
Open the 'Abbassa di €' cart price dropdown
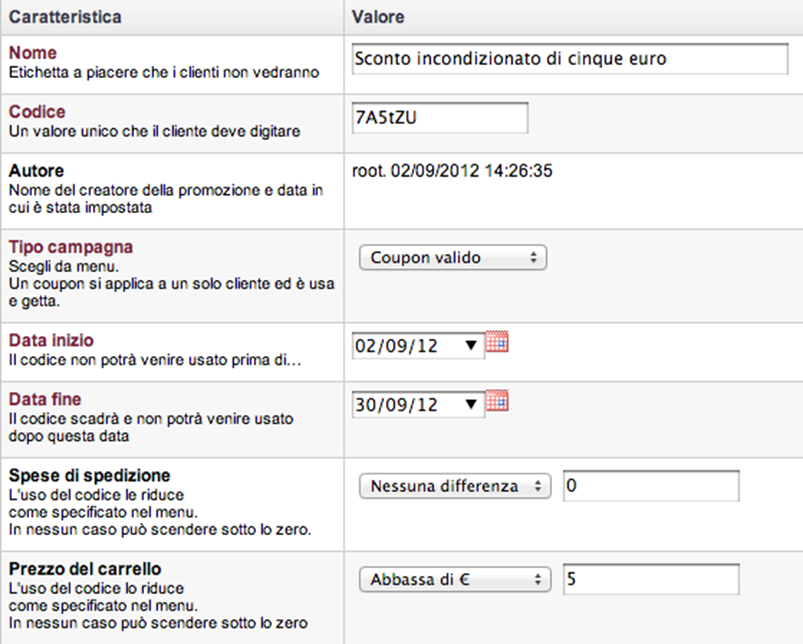(x=455, y=579)
